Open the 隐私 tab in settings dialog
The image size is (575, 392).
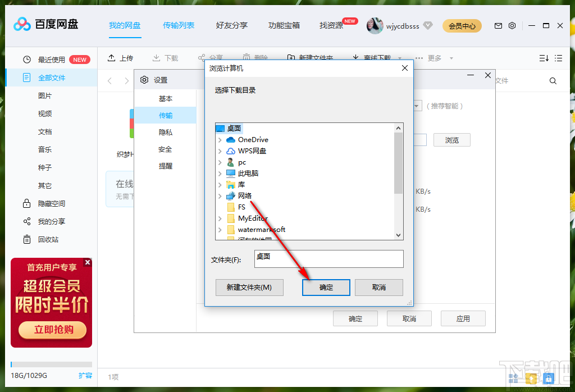pos(165,131)
